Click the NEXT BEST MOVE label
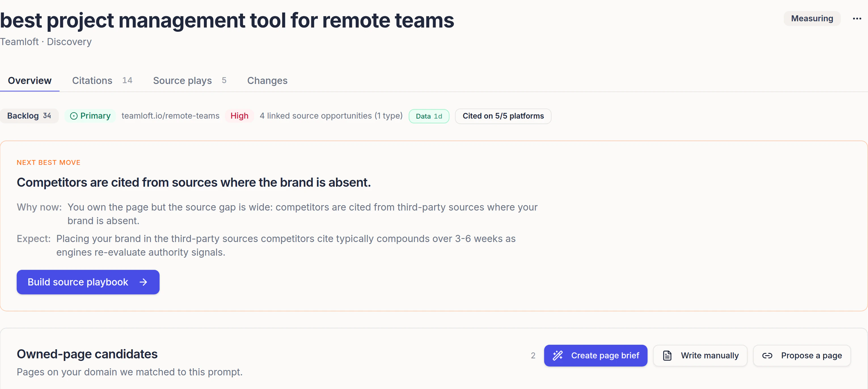868x389 pixels. 48,163
